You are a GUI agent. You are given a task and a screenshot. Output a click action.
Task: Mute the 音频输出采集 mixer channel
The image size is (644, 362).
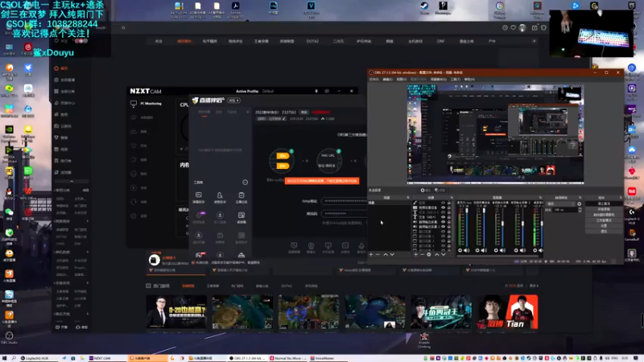(x=502, y=250)
